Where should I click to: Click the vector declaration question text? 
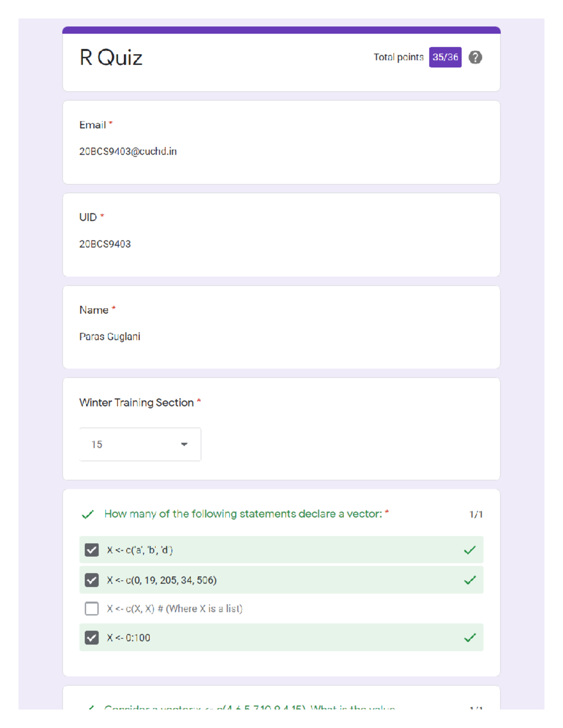coord(243,514)
